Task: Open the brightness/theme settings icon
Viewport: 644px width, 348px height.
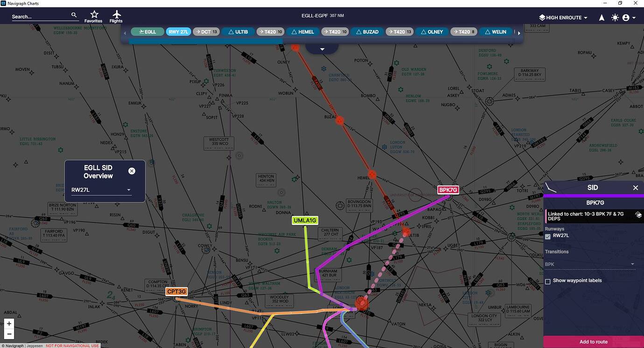Action: pyautogui.click(x=615, y=17)
